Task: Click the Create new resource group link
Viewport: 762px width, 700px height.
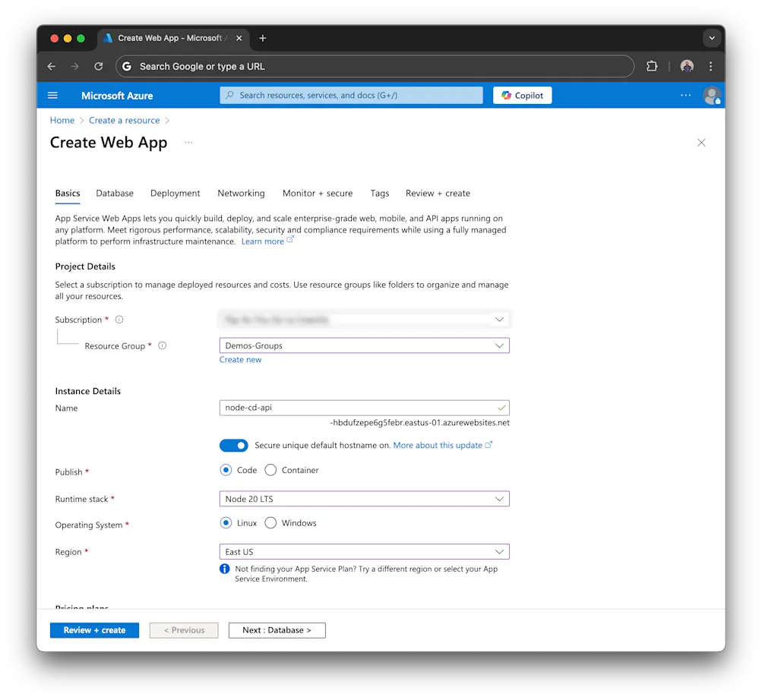Action: point(240,359)
